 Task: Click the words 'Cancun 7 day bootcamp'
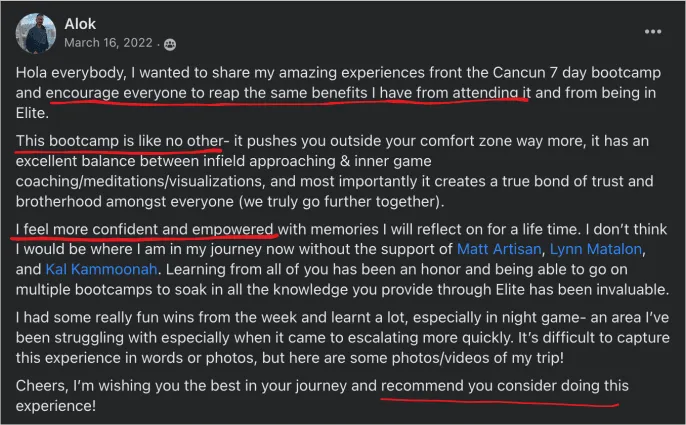pyautogui.click(x=577, y=73)
